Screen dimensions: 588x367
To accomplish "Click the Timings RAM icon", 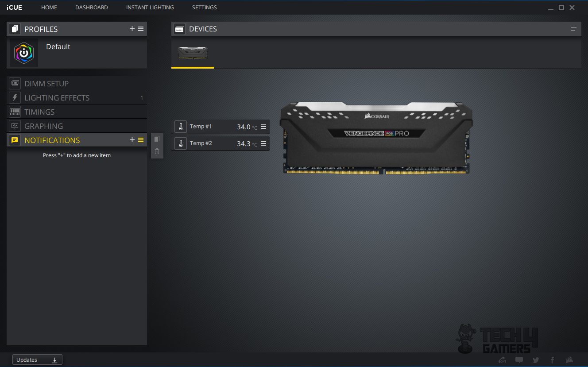I will (15, 112).
